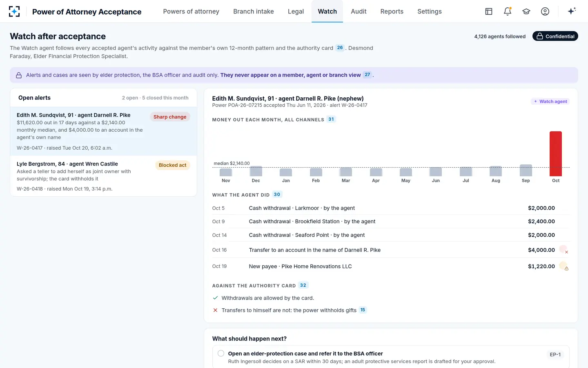Open the Branch intake tab
The image size is (588, 368).
[x=254, y=11]
